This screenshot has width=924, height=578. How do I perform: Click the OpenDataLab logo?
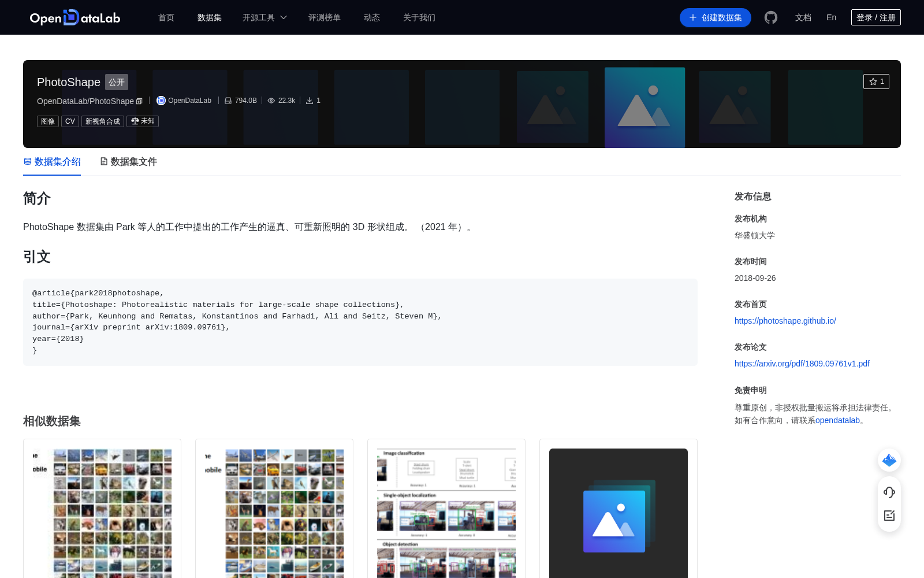point(75,17)
